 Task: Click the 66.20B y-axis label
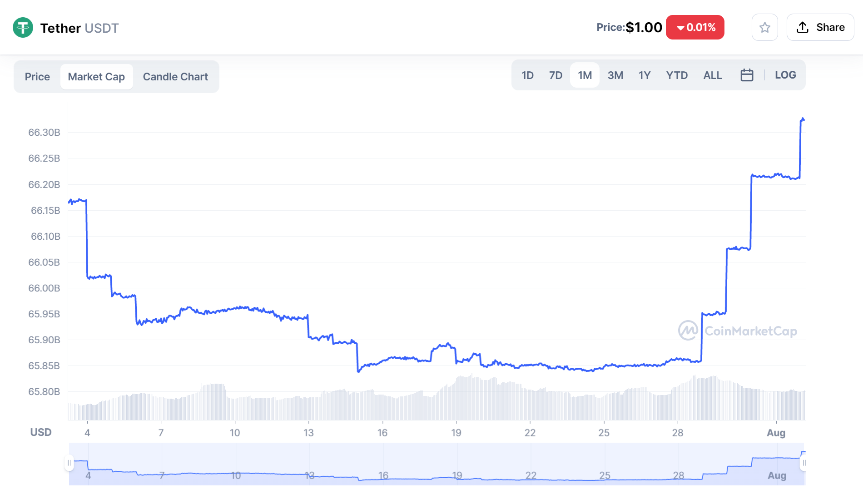tap(44, 185)
